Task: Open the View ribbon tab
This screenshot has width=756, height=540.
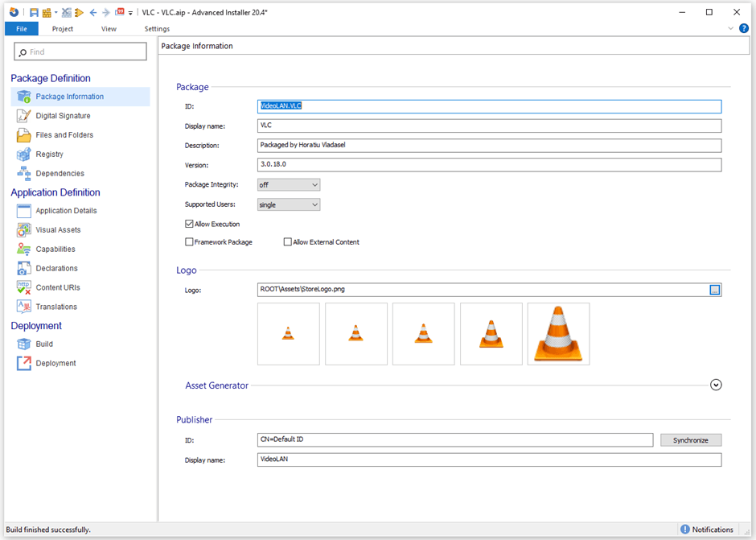Action: coord(109,29)
